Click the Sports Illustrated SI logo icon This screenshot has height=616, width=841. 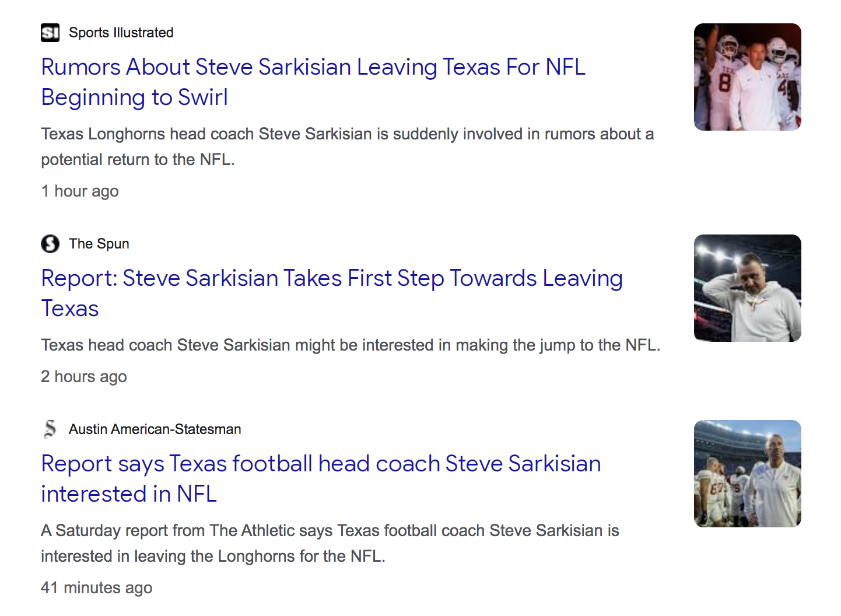coord(50,33)
